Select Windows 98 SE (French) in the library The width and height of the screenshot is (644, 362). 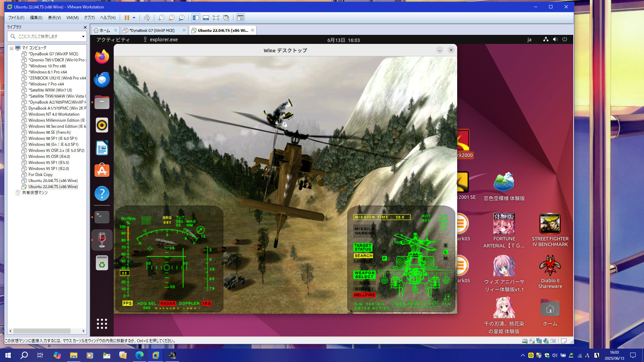tap(49, 132)
